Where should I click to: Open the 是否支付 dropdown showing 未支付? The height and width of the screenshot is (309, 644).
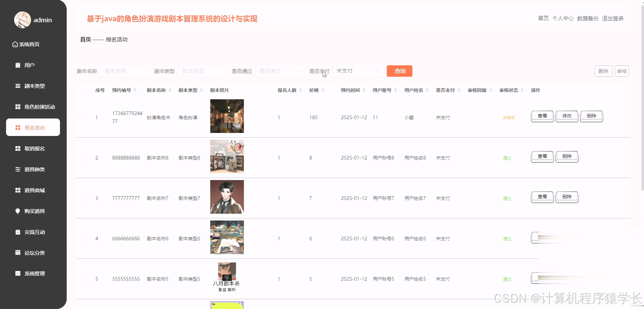click(358, 71)
